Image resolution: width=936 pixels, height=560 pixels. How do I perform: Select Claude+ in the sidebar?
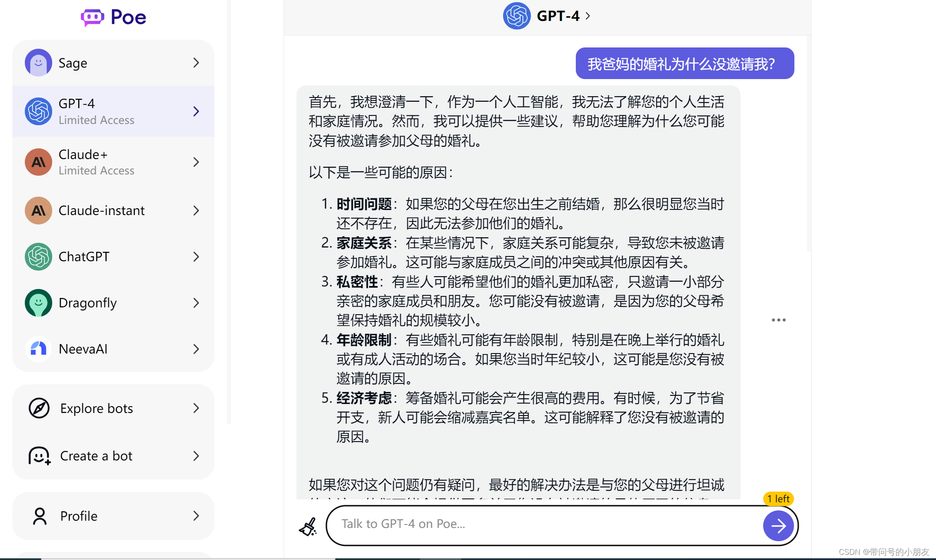[113, 162]
